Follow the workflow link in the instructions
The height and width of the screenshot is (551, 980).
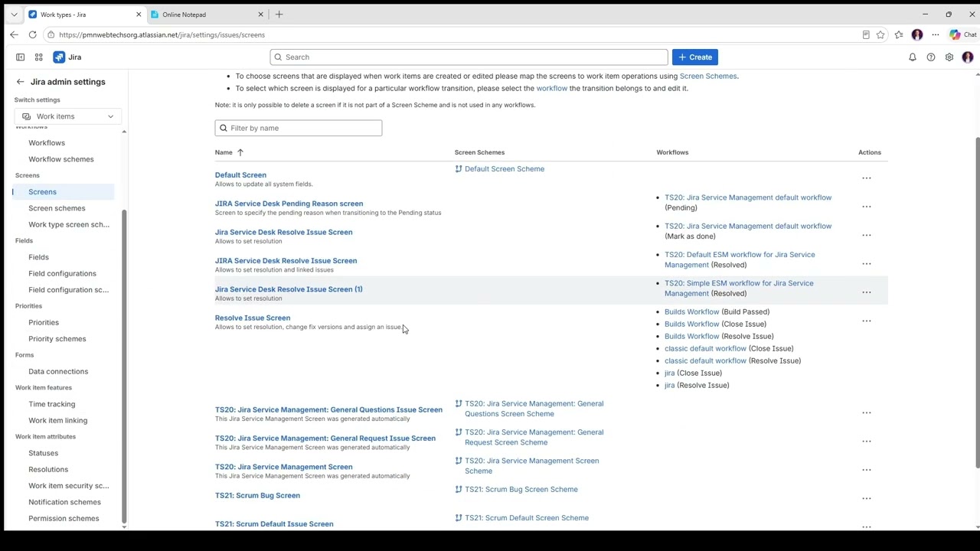click(552, 88)
